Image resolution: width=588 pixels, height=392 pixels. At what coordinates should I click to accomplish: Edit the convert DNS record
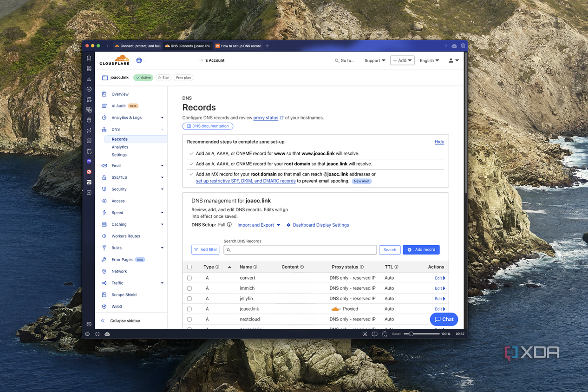pos(440,278)
